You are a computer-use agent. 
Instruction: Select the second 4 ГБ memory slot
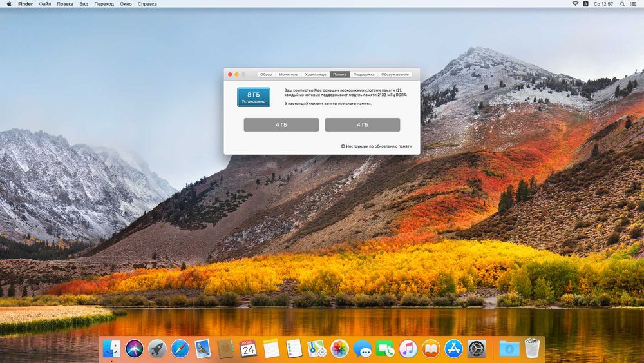point(362,124)
